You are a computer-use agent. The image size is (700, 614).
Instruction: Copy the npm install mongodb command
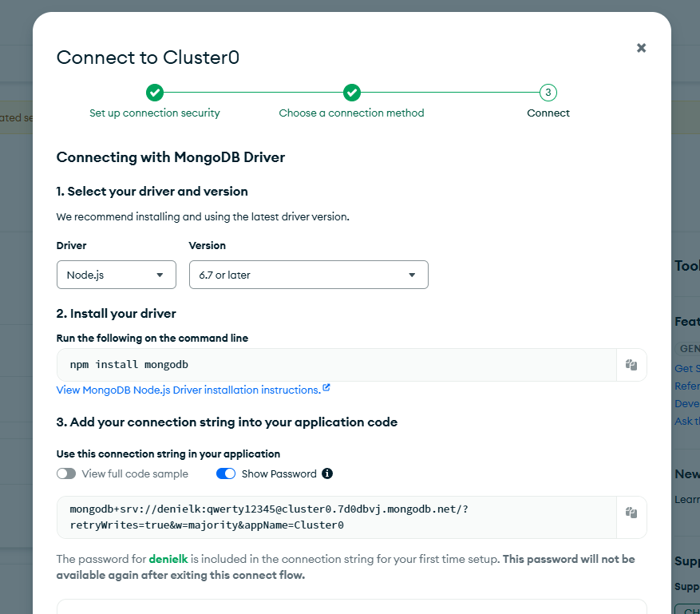pos(631,365)
